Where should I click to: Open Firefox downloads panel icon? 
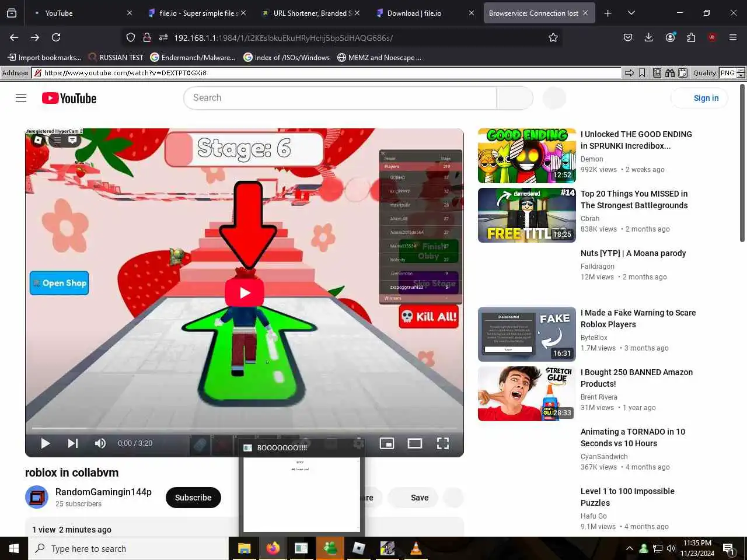pos(648,37)
